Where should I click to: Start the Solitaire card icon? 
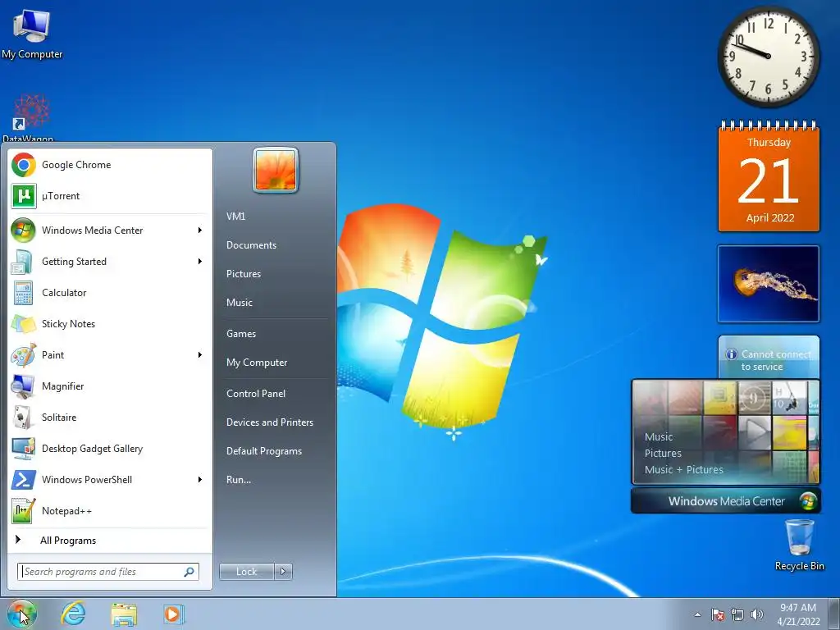[23, 418]
